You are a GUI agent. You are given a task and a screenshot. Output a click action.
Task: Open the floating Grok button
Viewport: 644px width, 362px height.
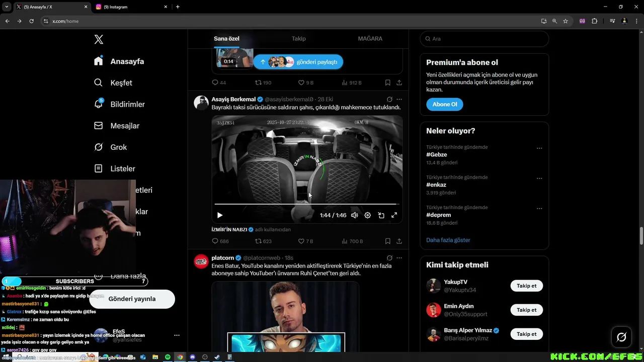click(621, 337)
